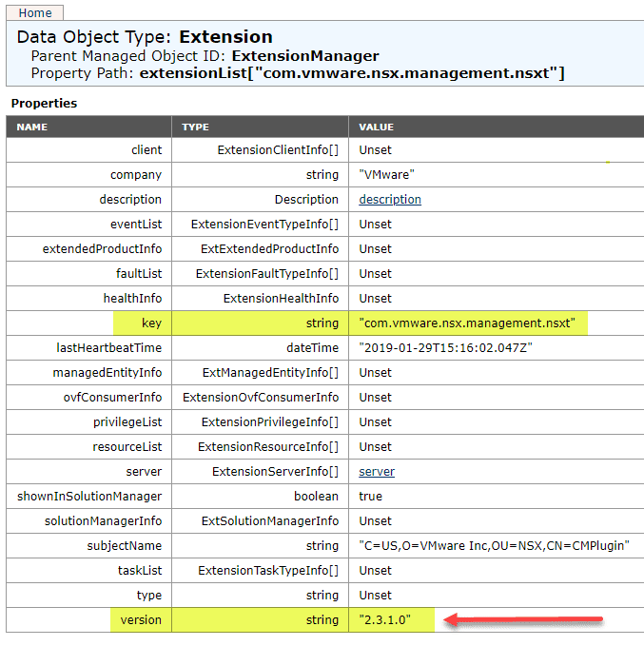Image resolution: width=644 pixels, height=646 pixels.
Task: Click the eventList property name
Action: coord(136,225)
